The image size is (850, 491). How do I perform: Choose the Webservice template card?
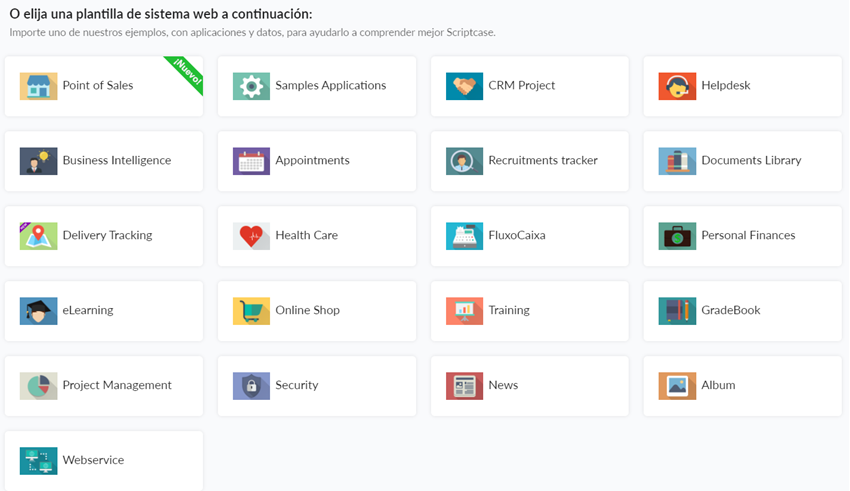[x=104, y=461]
